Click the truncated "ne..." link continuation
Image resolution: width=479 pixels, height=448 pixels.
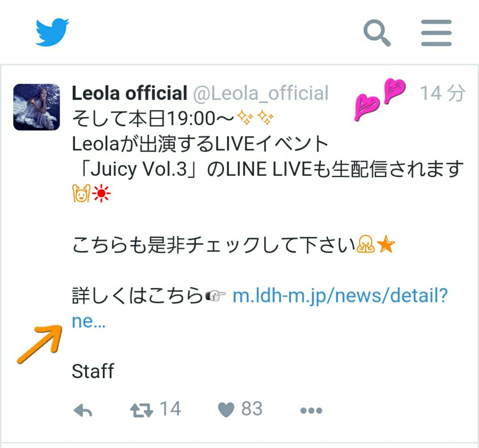[x=89, y=321]
